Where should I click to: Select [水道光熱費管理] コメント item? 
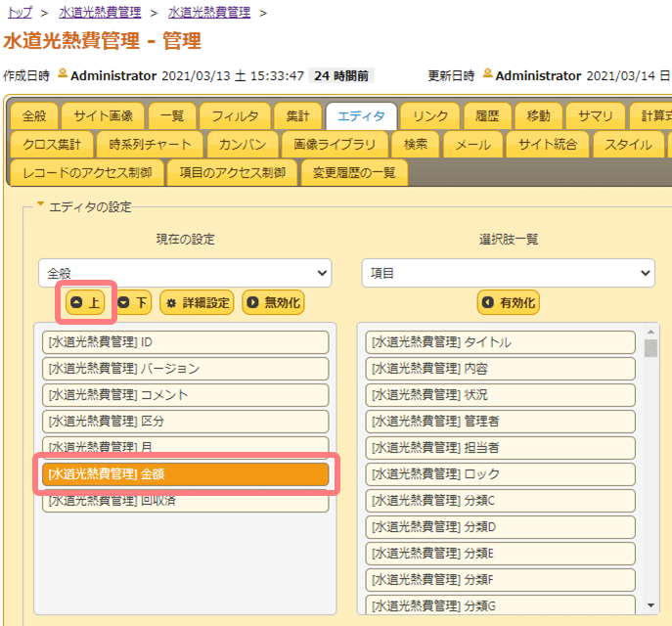185,394
